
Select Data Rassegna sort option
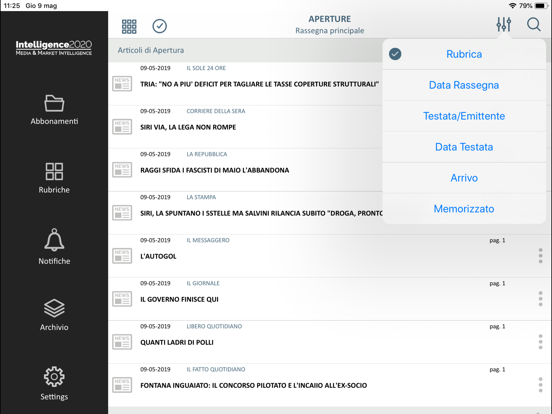(464, 85)
